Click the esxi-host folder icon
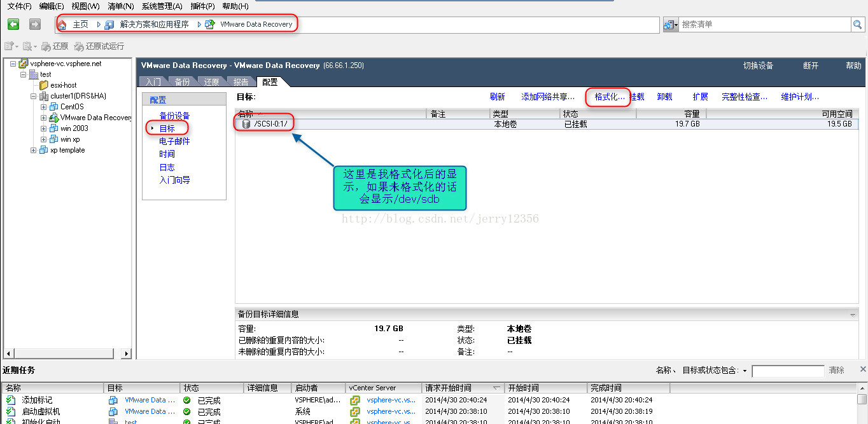868x424 pixels. pos(44,85)
